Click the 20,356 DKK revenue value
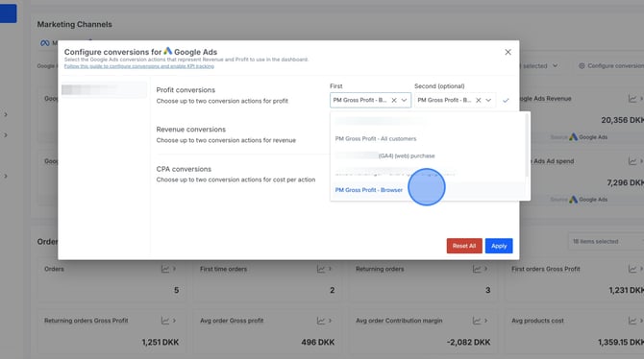 (x=622, y=120)
